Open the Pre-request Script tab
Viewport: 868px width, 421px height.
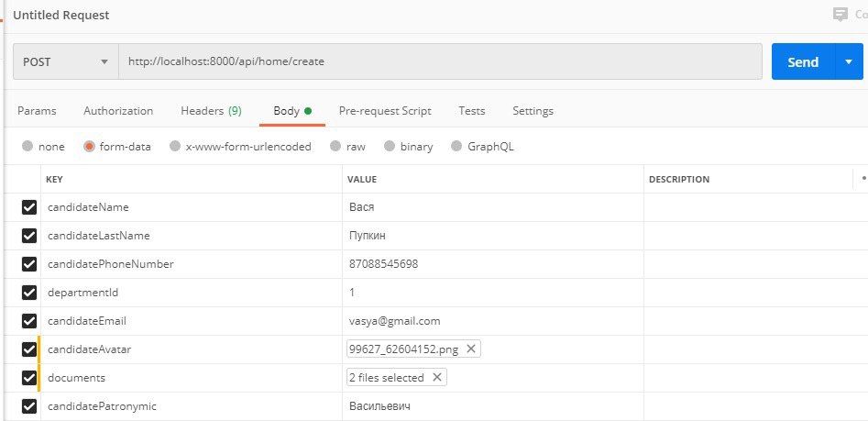click(x=385, y=111)
